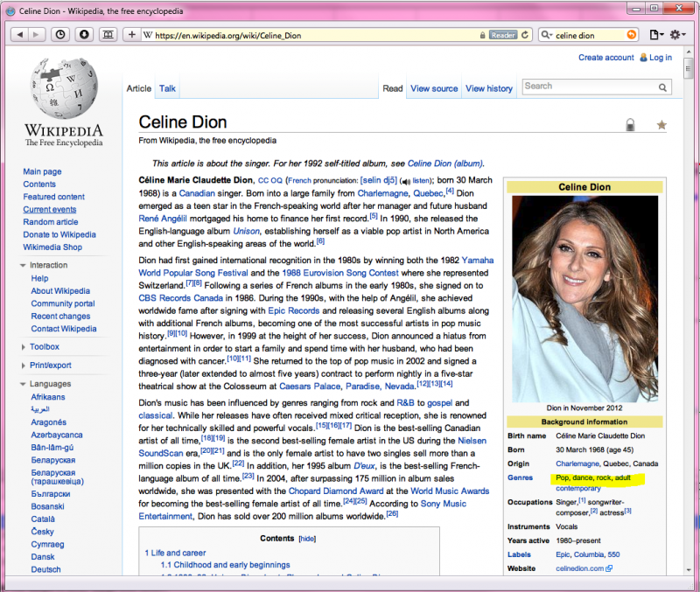Clear the celine dion search with orange icon
This screenshot has height=592, width=700.
tap(631, 35)
